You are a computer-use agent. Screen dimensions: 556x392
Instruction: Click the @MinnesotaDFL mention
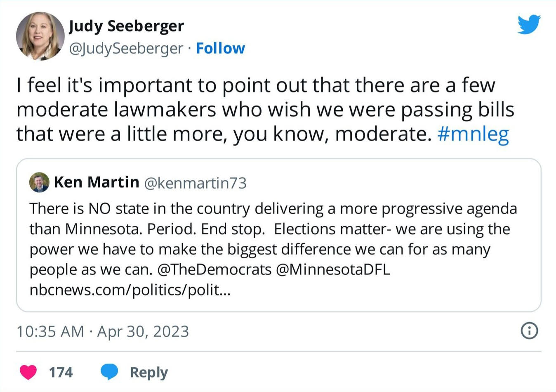point(332,269)
